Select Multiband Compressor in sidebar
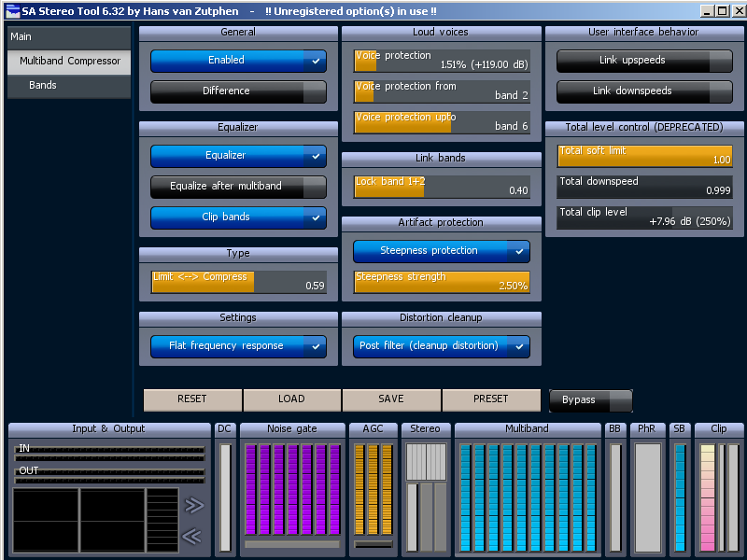Image resolution: width=747 pixels, height=560 pixels. coord(69,62)
